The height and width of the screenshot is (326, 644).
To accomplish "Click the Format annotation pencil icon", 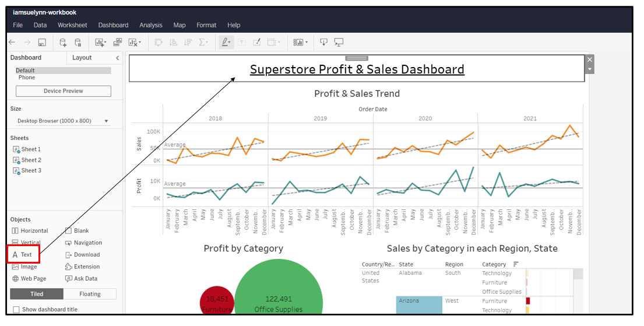I will pos(256,42).
